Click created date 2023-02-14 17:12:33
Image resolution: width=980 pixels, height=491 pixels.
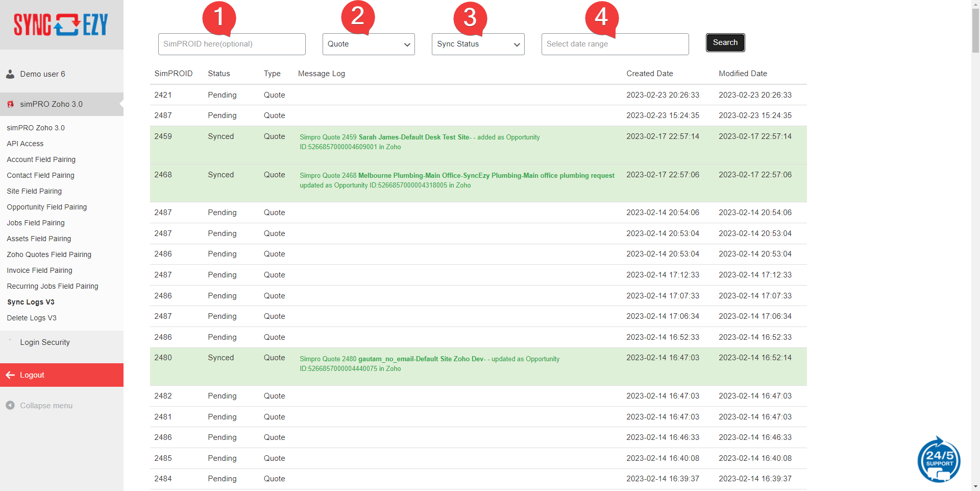click(663, 275)
